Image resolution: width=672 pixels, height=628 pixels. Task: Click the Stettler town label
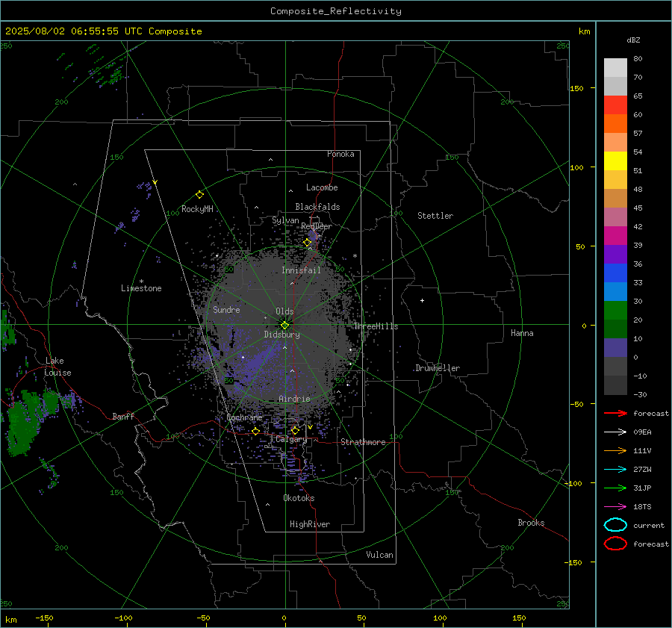(435, 216)
